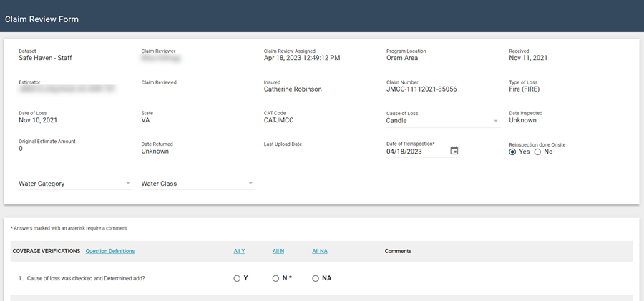Click the All N link
Viewport: 644px width, 301px height.
click(278, 251)
